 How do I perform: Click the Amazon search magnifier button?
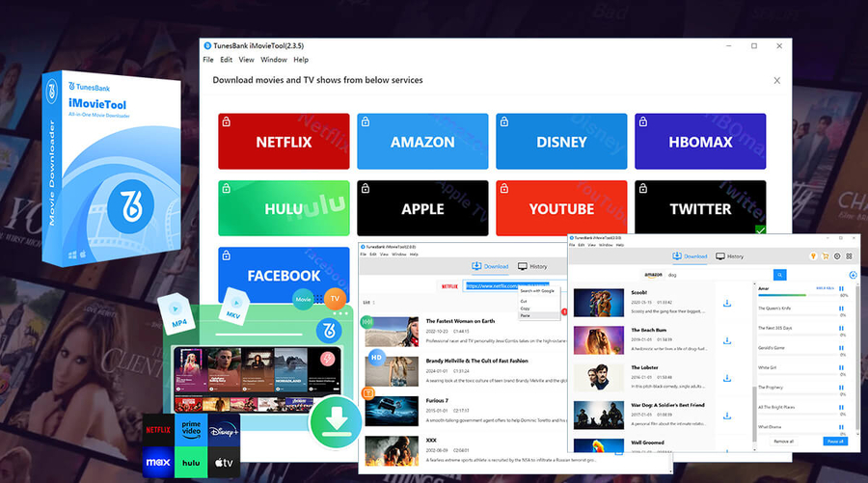pyautogui.click(x=780, y=275)
